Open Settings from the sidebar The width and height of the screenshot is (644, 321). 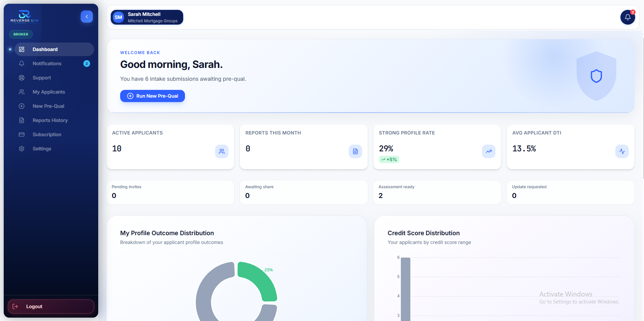point(54,149)
